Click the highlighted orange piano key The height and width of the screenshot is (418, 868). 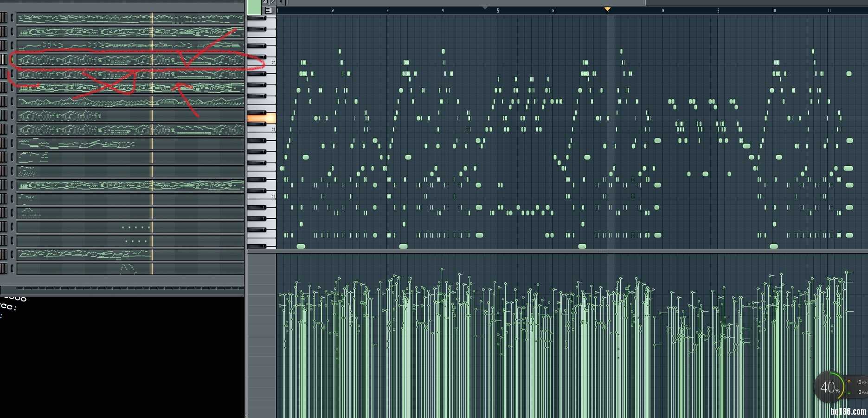pos(261,118)
